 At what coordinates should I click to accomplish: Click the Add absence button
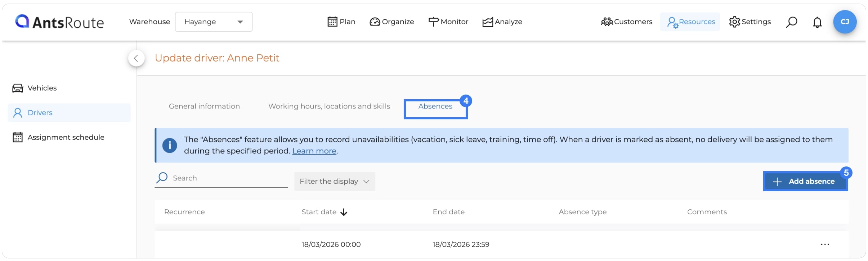805,182
